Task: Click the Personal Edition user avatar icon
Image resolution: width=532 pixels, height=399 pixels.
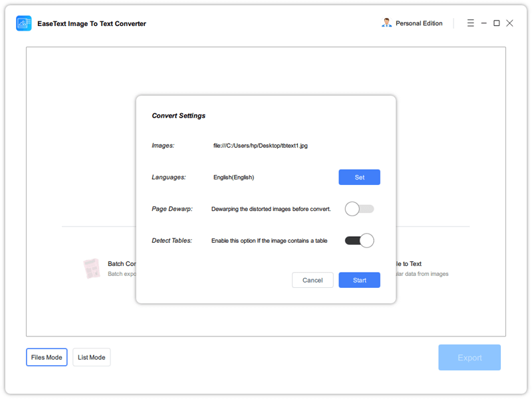Action: (386, 23)
